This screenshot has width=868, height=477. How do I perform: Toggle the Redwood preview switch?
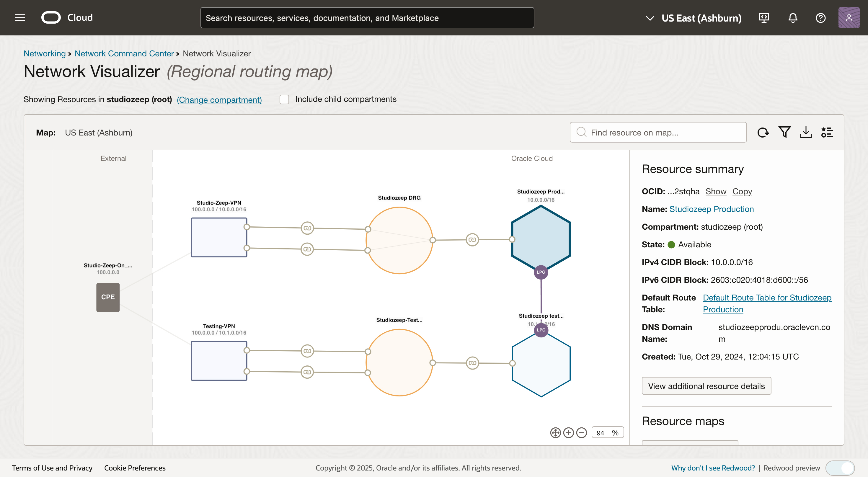pos(840,468)
